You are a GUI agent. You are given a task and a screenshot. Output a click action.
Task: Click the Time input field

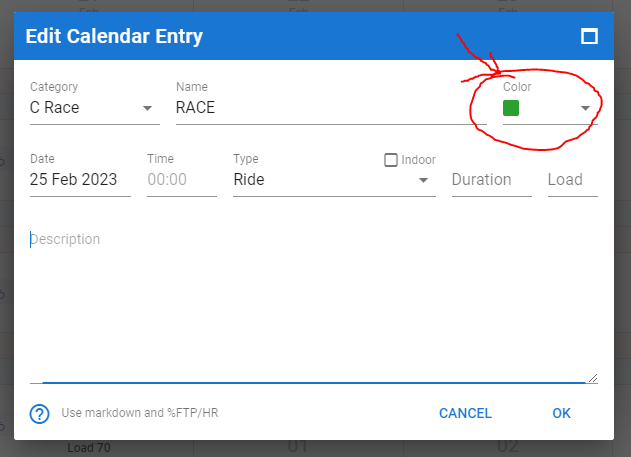tap(181, 180)
